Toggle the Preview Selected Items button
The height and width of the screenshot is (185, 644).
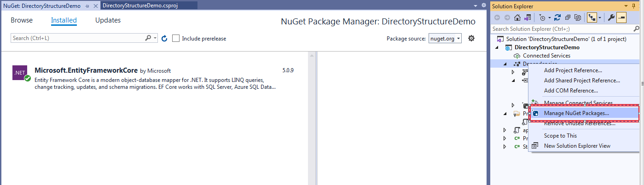[621, 17]
